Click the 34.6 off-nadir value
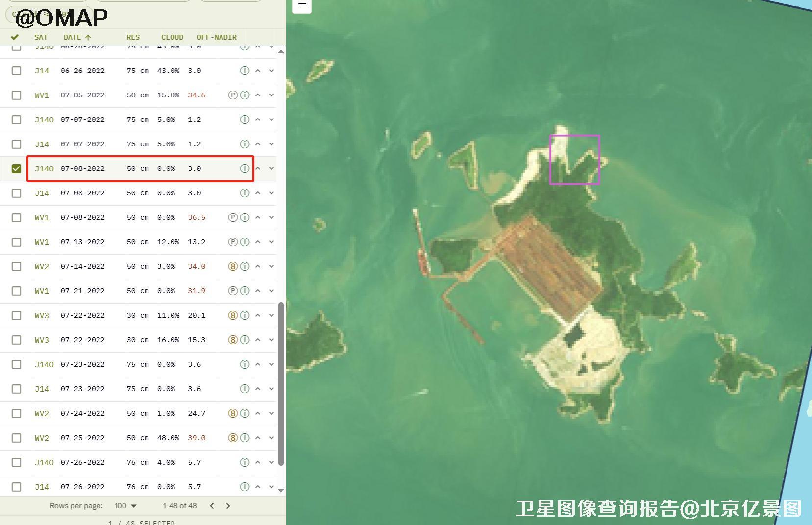812x525 pixels. 197,95
